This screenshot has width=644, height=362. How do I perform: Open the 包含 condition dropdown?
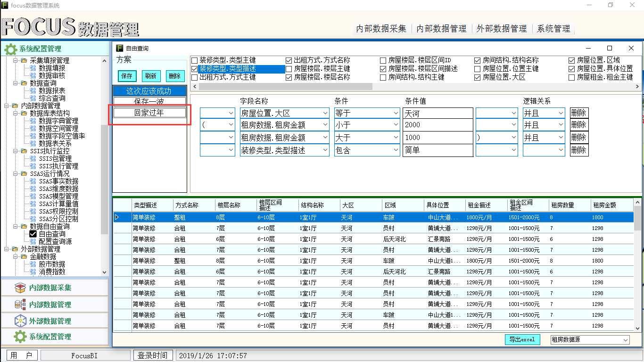click(396, 150)
